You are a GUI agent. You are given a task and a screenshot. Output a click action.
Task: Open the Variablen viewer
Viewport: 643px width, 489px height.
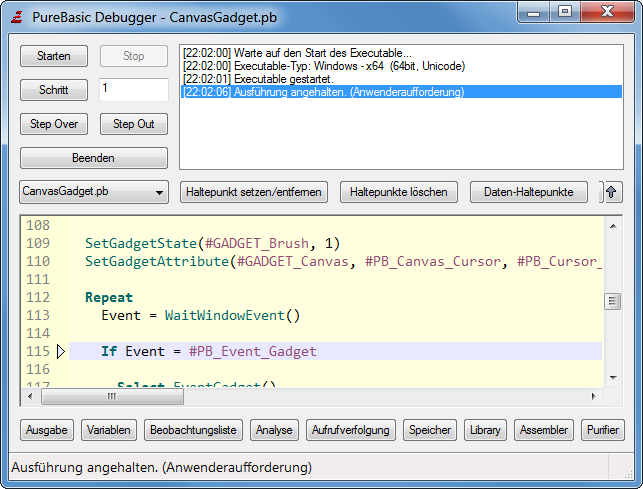109,430
